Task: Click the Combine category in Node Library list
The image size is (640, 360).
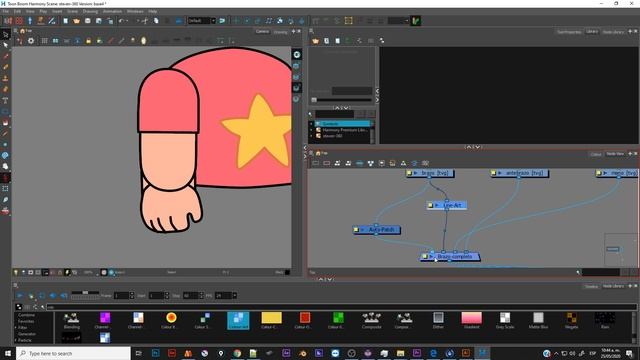Action: (26, 315)
